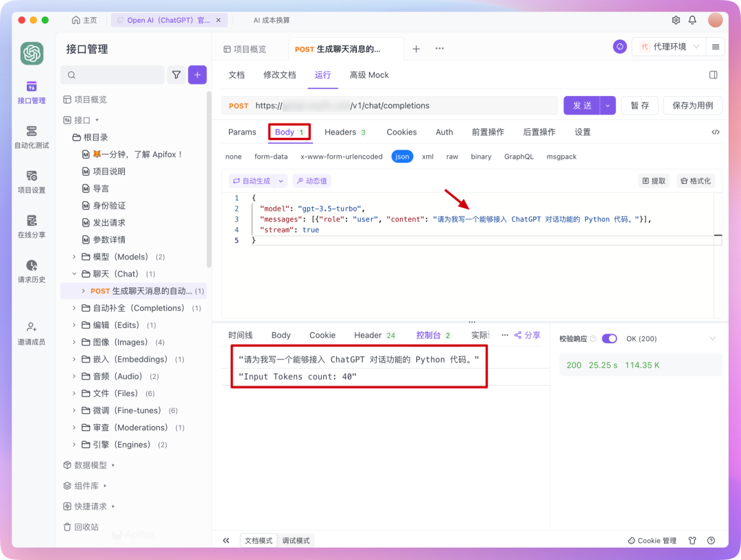The image size is (741, 560).
Task: Open dropdown arrow next to 发送 button
Action: pos(607,106)
